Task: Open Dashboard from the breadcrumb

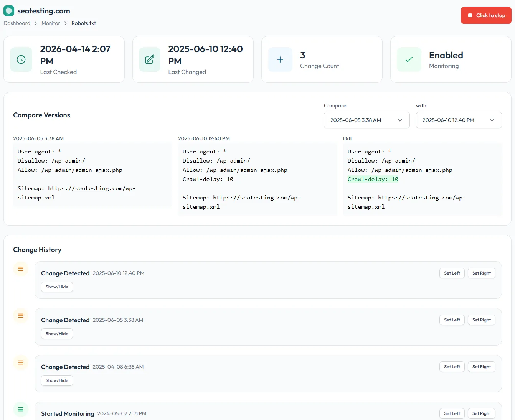Action: coord(17,23)
